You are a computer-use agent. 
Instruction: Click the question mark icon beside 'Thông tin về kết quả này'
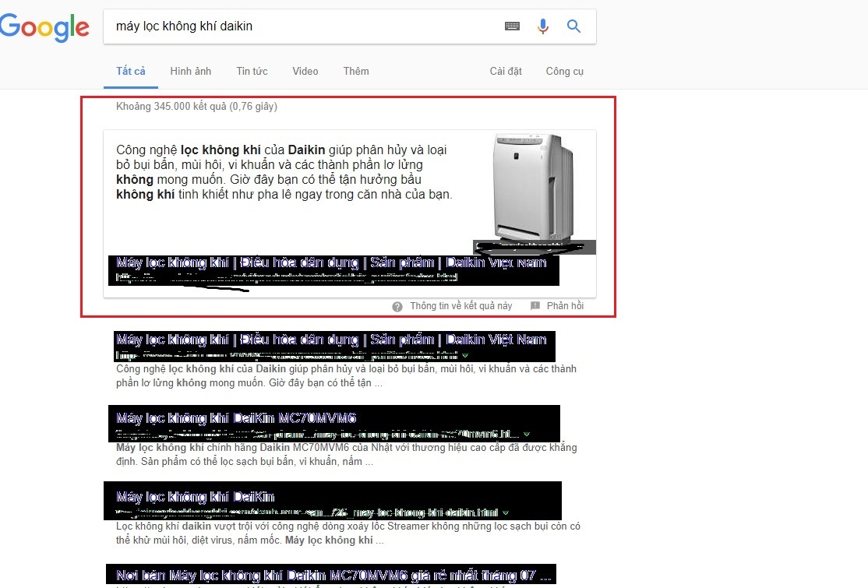pyautogui.click(x=397, y=306)
